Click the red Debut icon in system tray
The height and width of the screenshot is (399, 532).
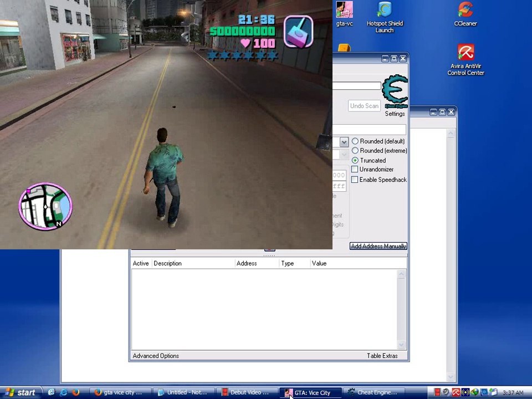[437, 392]
